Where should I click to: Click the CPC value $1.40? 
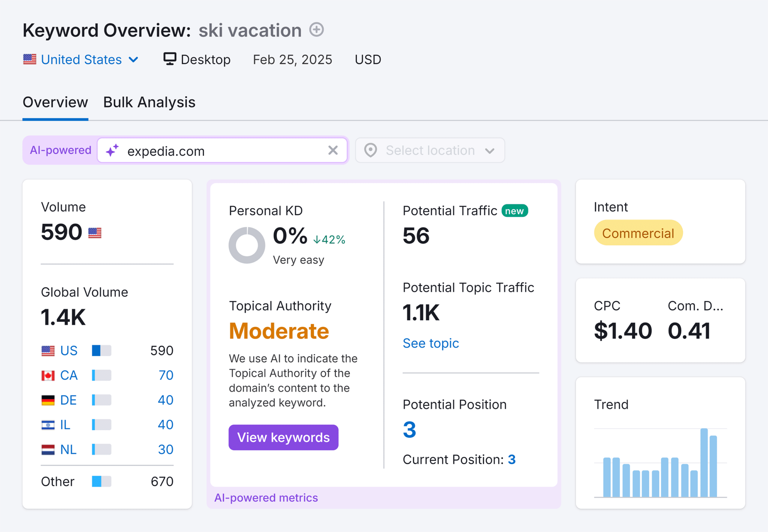623,331
